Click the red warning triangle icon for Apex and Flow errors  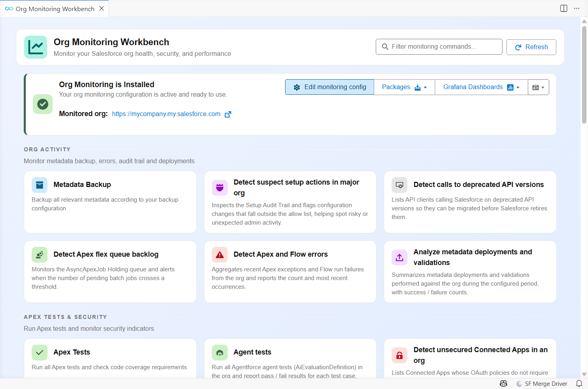pyautogui.click(x=220, y=255)
